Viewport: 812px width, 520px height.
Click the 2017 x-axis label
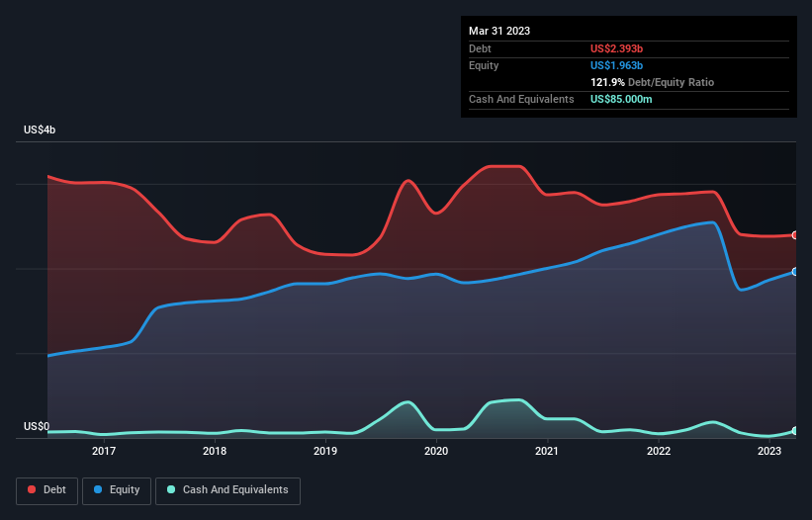pos(104,451)
